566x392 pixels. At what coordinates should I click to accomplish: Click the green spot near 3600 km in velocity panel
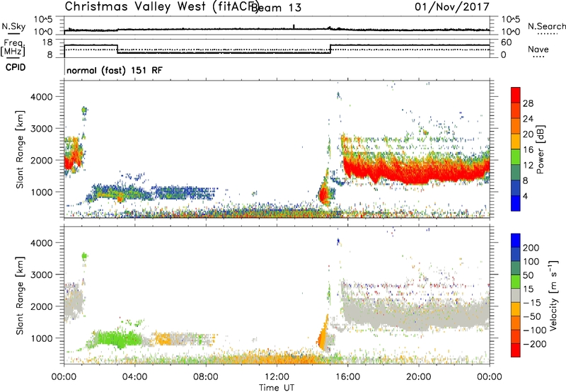[x=84, y=256]
